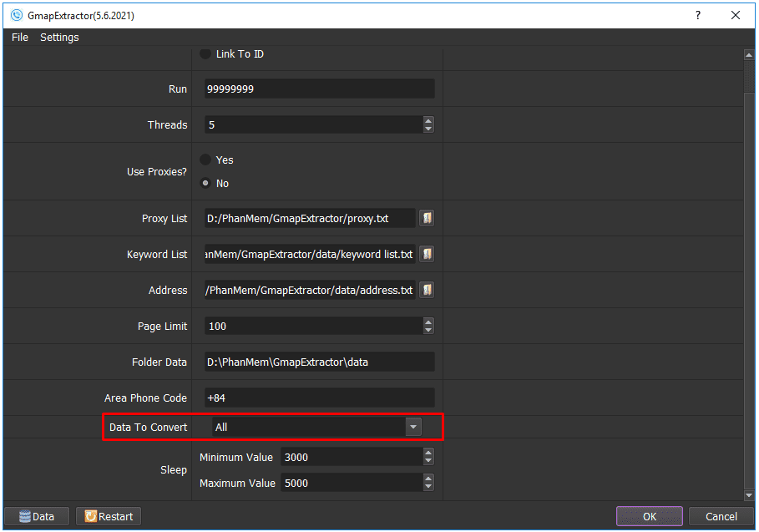The width and height of the screenshot is (759, 532).
Task: Click the Minimum Value field showing 3000
Action: [x=352, y=457]
